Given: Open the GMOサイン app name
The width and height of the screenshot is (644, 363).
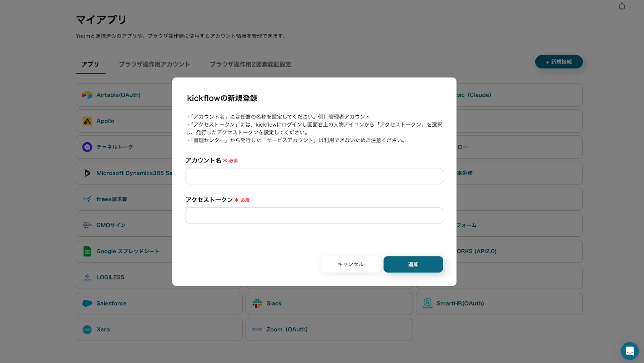Looking at the screenshot, I should pos(111,225).
